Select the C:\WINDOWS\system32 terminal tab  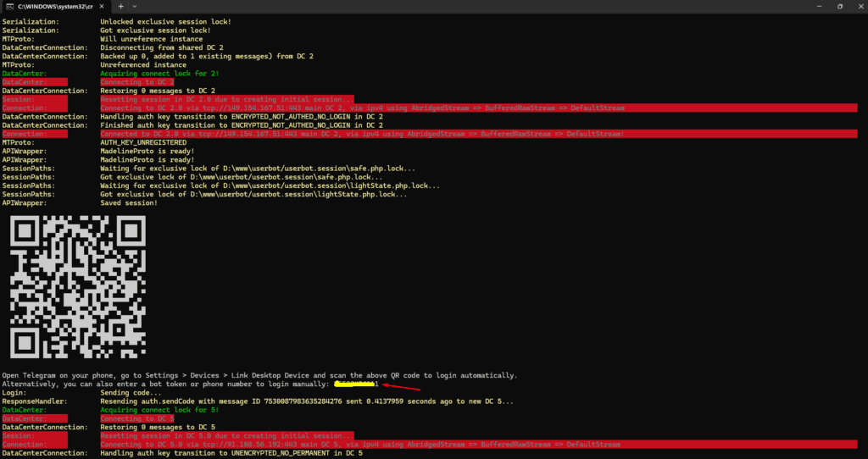(x=55, y=6)
